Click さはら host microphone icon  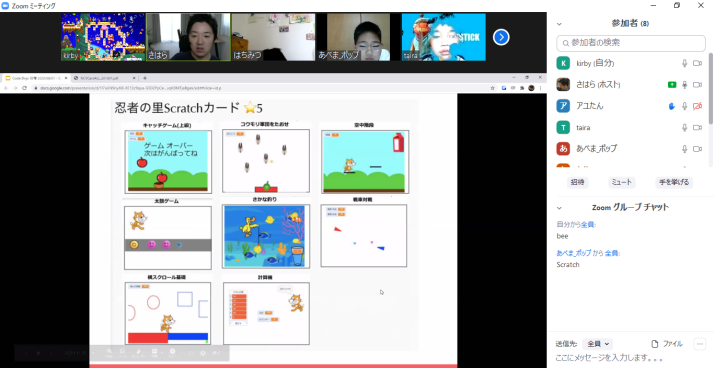(x=684, y=85)
